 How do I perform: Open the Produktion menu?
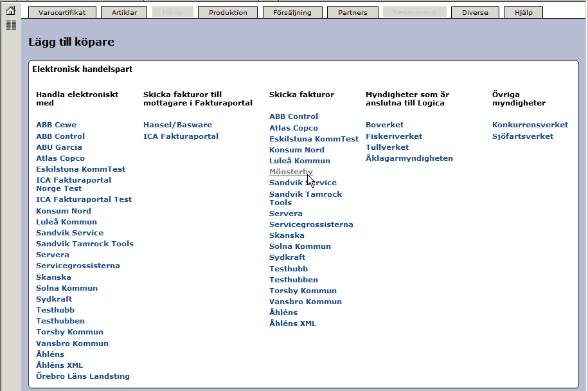(228, 12)
